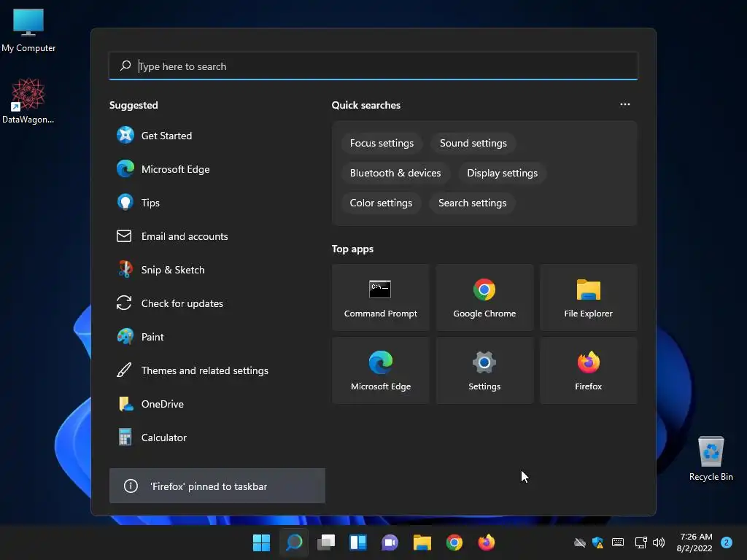Open network icon in system tray
The image size is (747, 560).
click(640, 542)
